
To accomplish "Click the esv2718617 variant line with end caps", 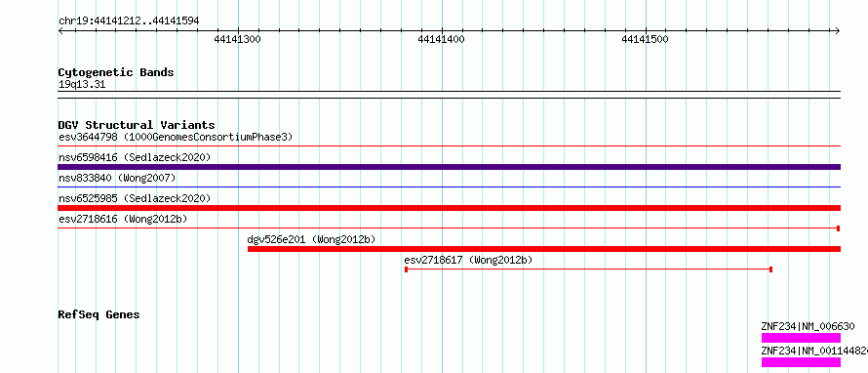I will pos(588,269).
